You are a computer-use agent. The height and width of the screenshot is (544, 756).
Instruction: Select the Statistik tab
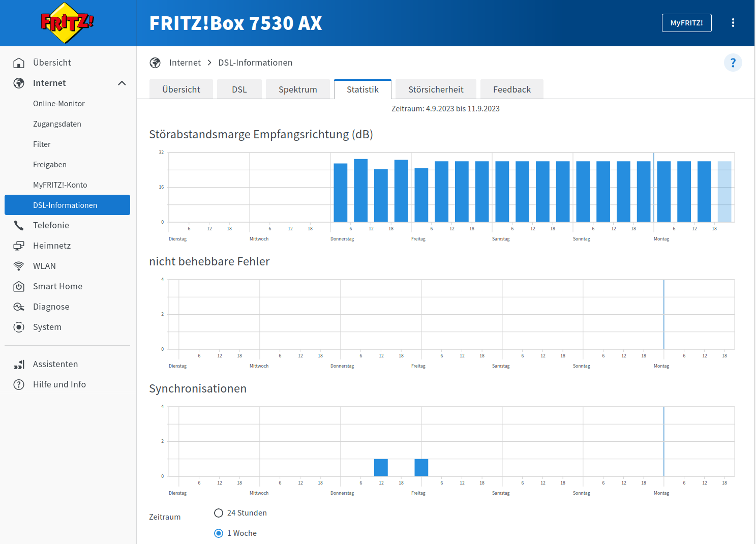click(363, 89)
